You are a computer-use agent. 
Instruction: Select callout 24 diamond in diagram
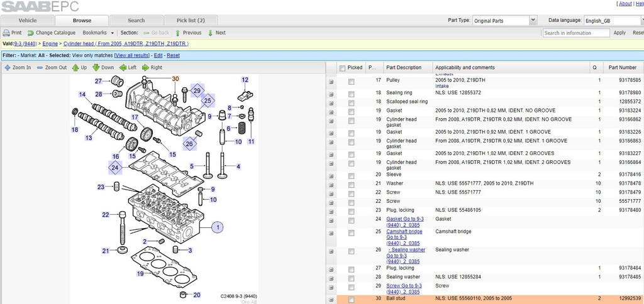[x=116, y=167]
